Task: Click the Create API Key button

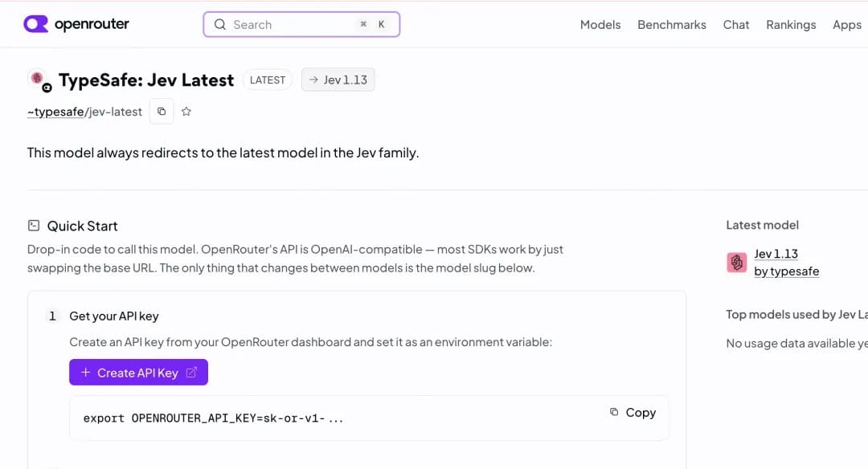Action: coord(138,372)
